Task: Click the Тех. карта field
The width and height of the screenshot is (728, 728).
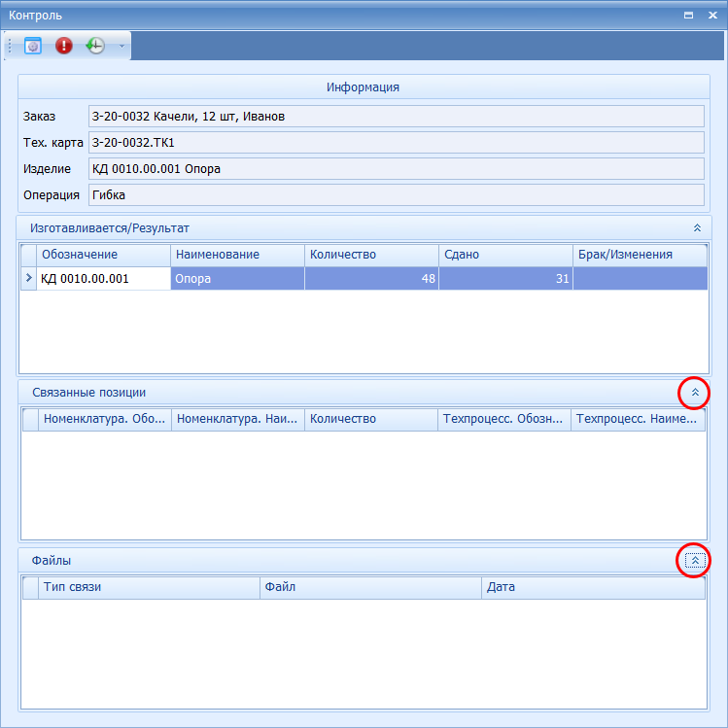Action: (x=396, y=143)
